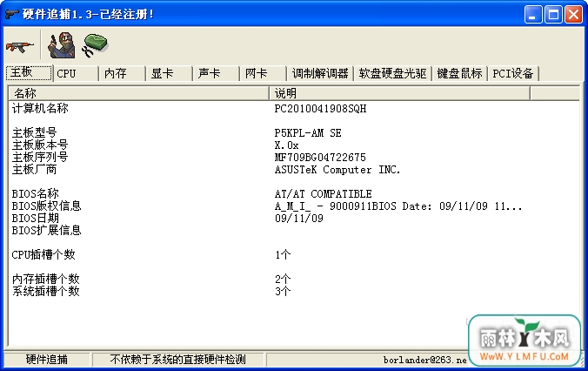588x371 pixels.
Task: Select the 主板序列号 row label
Action: (40, 157)
